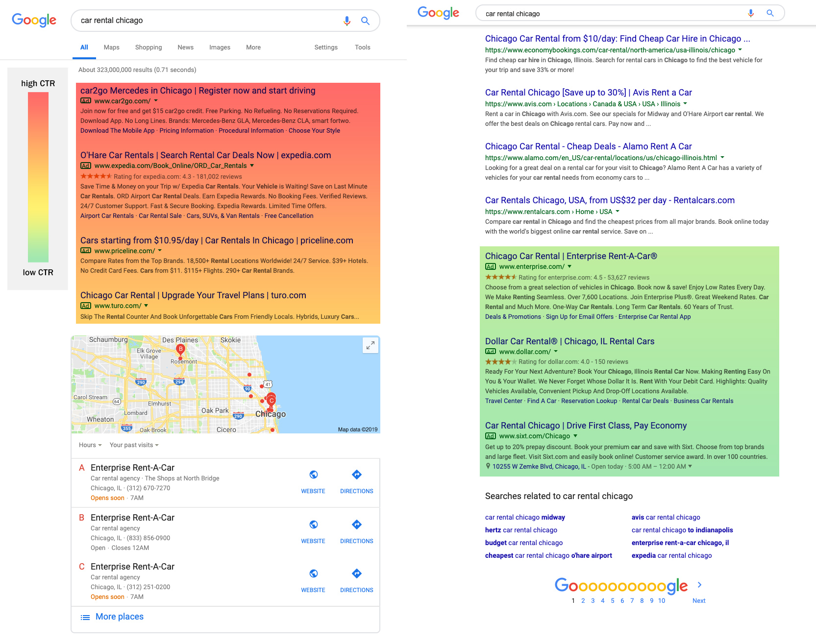Click More places link
Screen dimensions: 816x644
coord(120,617)
